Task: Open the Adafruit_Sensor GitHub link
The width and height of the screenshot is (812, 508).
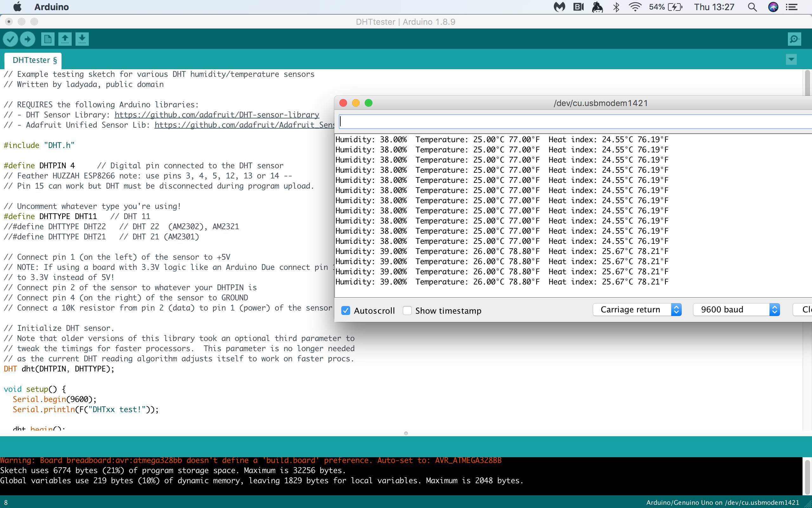Action: tap(244, 125)
